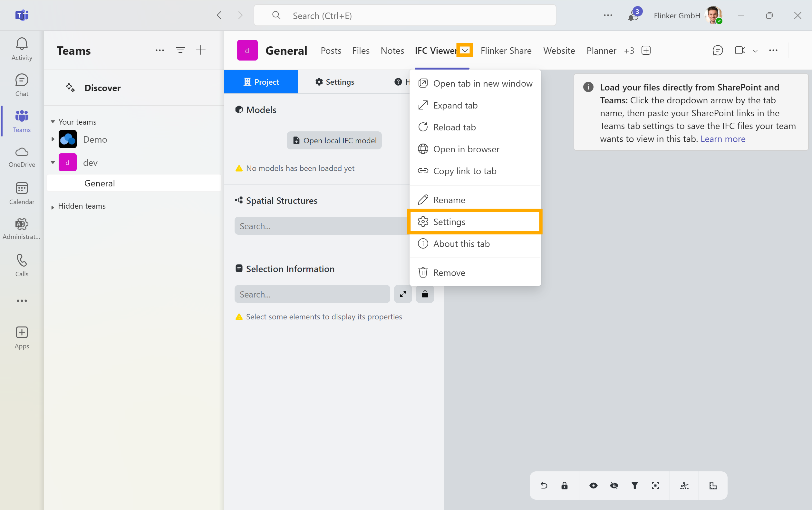Open OneDrive from the sidebar
This screenshot has height=510, width=812.
22,157
